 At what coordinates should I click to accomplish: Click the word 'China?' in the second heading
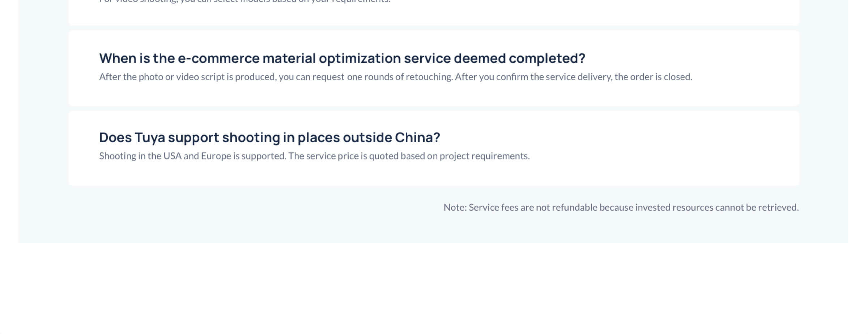click(417, 137)
